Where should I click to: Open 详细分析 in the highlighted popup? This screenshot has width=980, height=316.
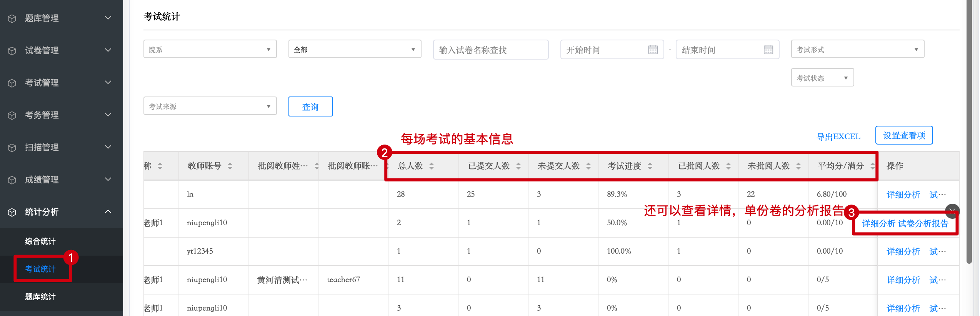click(x=878, y=224)
